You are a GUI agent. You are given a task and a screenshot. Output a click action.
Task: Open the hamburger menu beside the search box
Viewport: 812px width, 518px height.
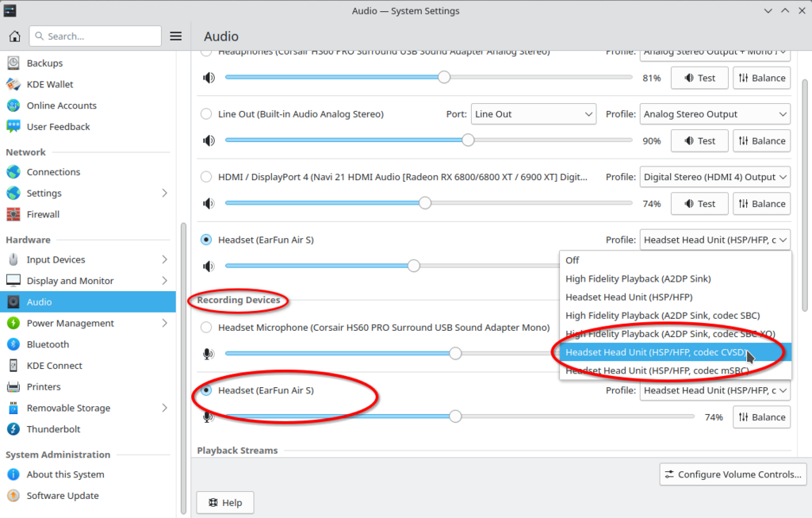pos(176,36)
